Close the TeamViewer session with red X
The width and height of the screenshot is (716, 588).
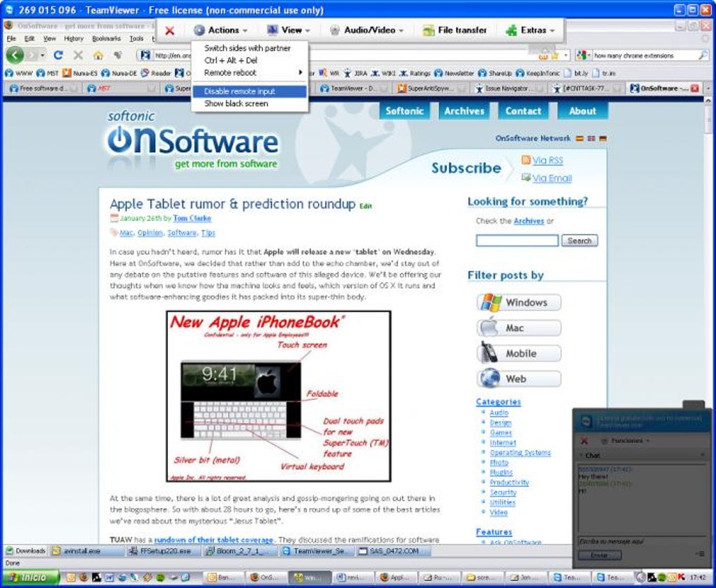tap(169, 31)
